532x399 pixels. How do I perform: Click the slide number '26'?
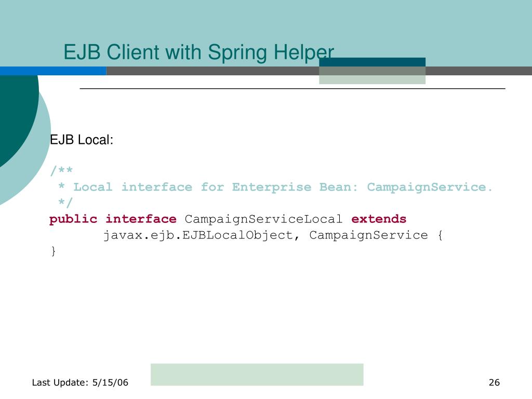coord(495,382)
